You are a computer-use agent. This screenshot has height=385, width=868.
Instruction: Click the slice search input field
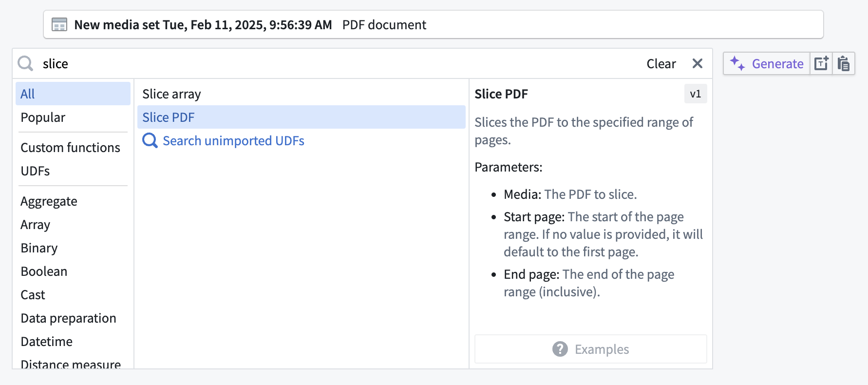(292, 64)
